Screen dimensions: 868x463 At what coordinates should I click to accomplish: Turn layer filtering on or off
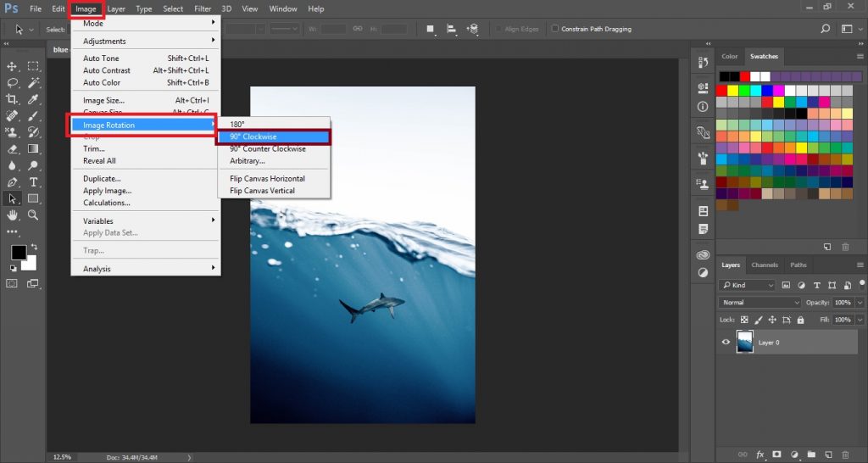862,285
